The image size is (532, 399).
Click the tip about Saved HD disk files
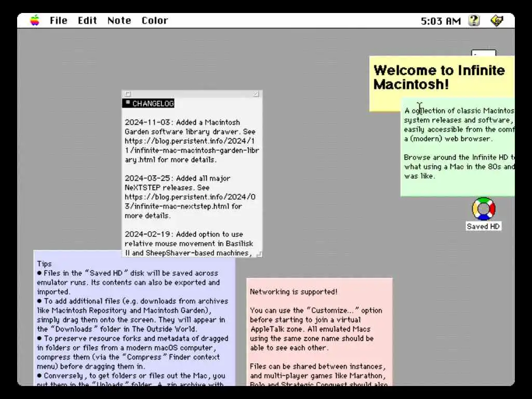click(128, 282)
